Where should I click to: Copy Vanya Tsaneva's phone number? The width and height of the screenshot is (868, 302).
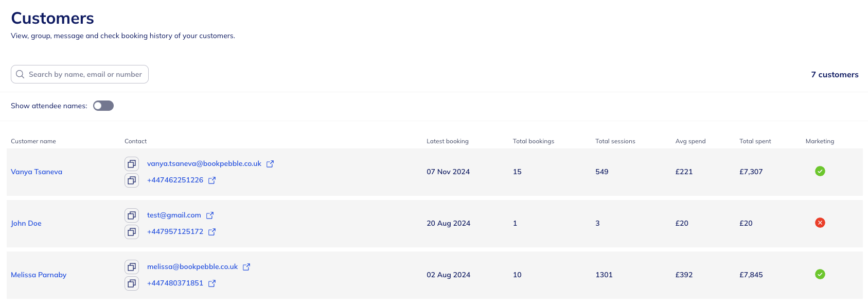(x=132, y=180)
